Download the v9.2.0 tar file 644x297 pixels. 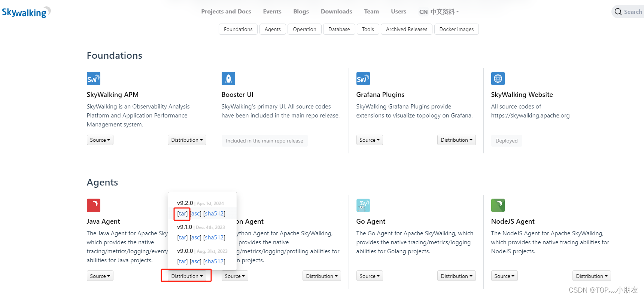click(x=182, y=214)
